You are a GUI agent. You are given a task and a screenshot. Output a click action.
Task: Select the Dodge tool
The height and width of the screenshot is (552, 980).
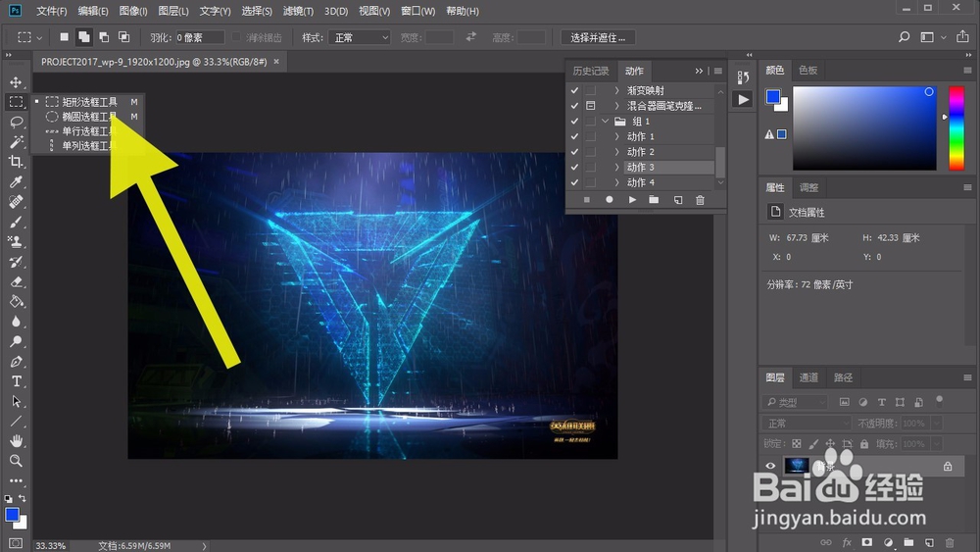(x=17, y=342)
